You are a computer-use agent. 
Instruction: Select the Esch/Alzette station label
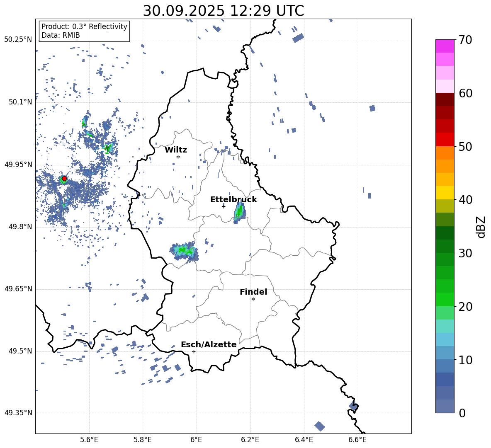[209, 344]
